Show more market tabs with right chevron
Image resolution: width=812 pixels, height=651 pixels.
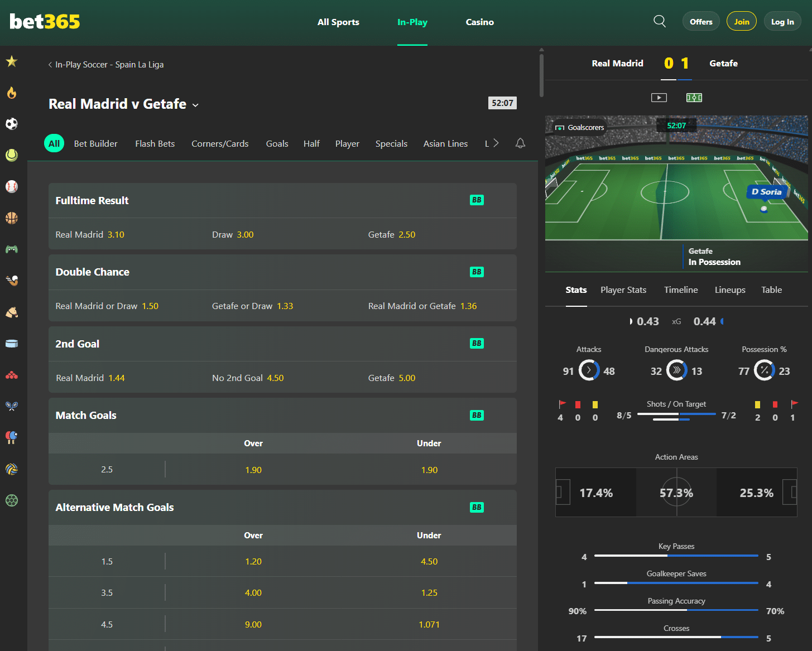[496, 143]
